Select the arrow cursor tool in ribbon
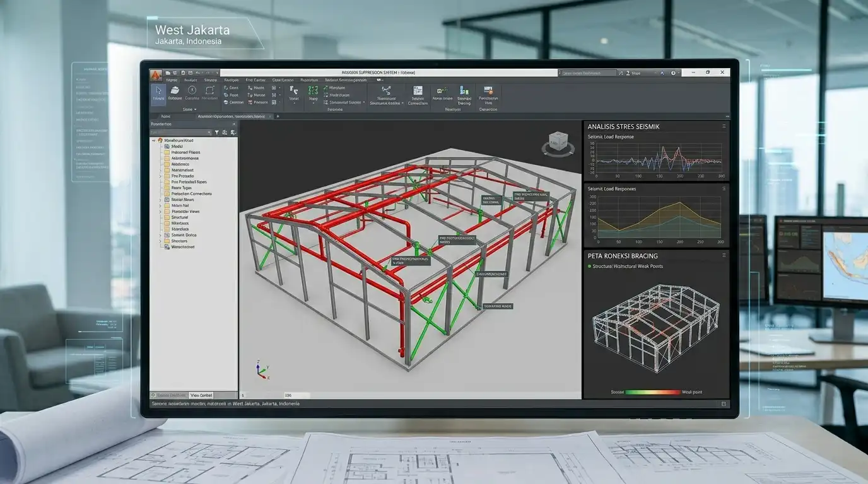868x484 pixels. pyautogui.click(x=158, y=91)
